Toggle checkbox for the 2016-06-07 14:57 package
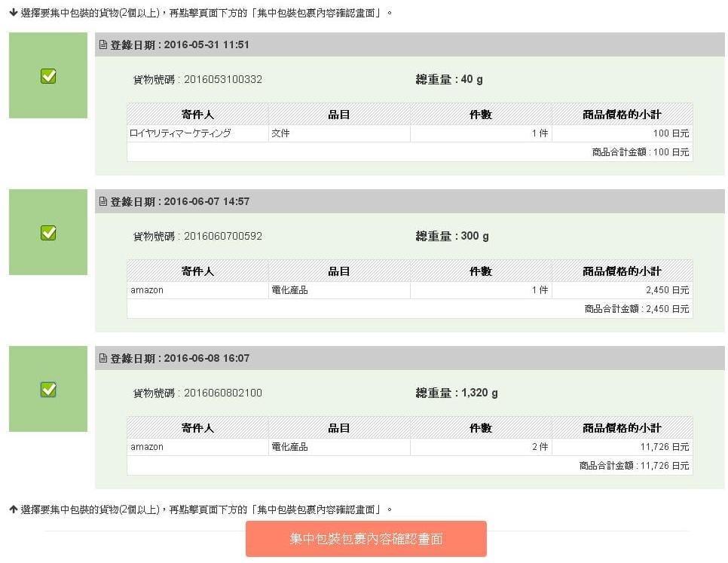This screenshot has height=563, width=728. click(48, 233)
